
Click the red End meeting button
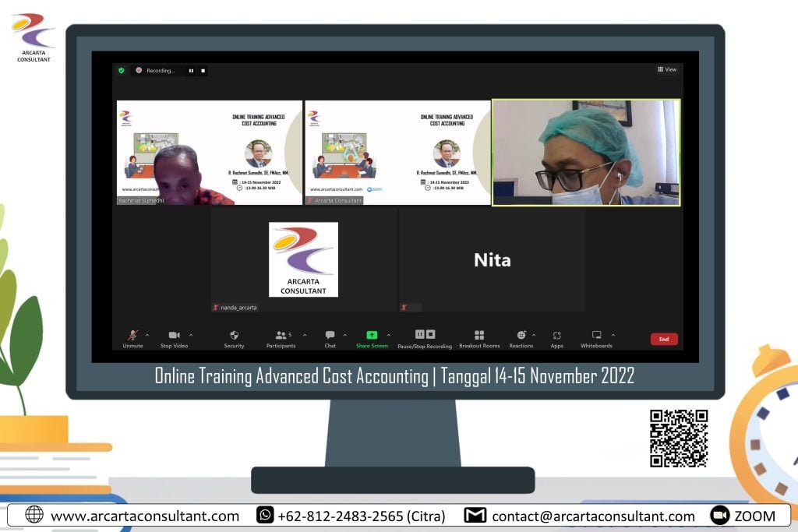tap(664, 339)
